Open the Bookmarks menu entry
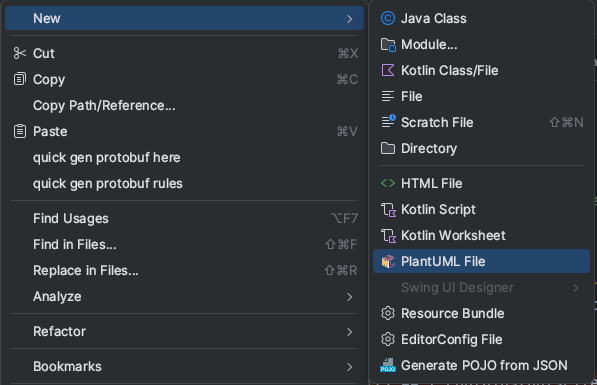Screen dimensions: 597x385 (x=184, y=366)
